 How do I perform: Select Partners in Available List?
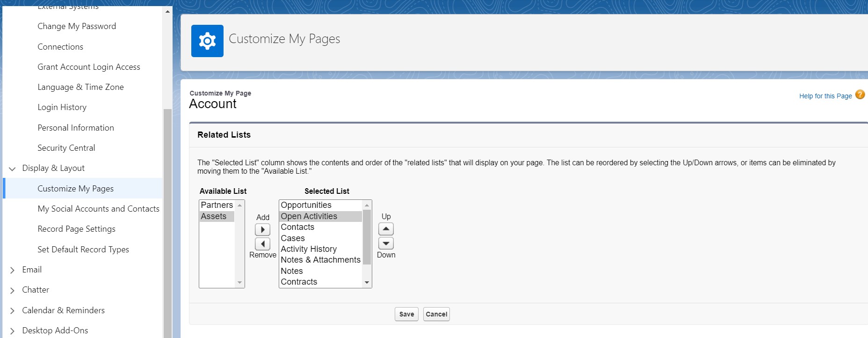(217, 205)
